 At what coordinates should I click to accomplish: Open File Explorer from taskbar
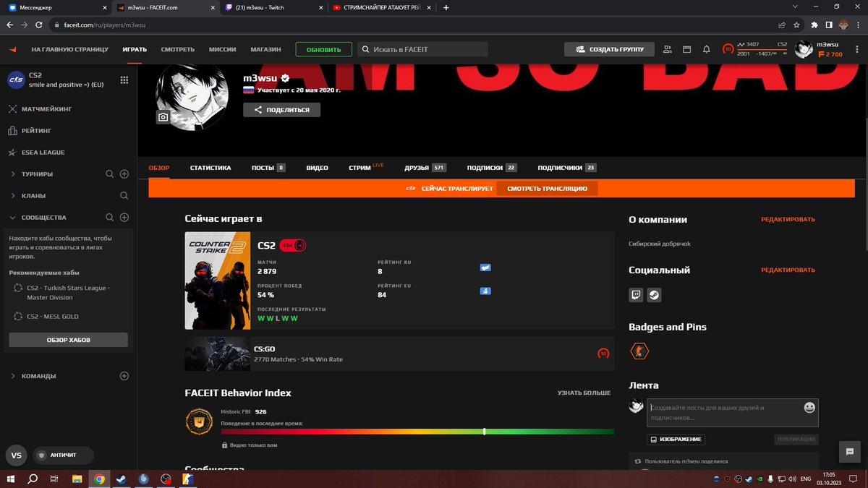pos(77,479)
